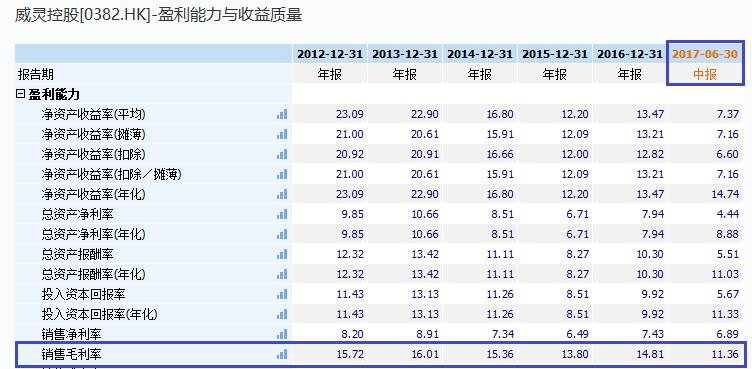This screenshot has width=752, height=369.
Task: Select the 2012-12-31 column header
Action: pos(330,54)
